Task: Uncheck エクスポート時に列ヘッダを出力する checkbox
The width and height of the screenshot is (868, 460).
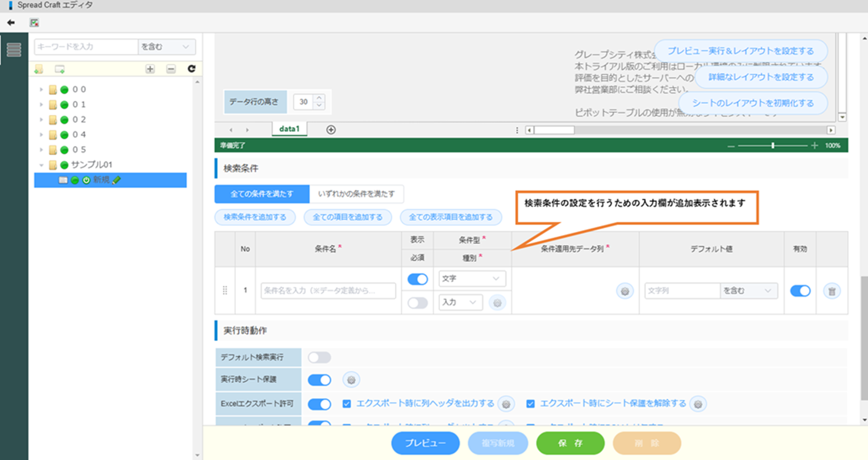Action: 347,403
